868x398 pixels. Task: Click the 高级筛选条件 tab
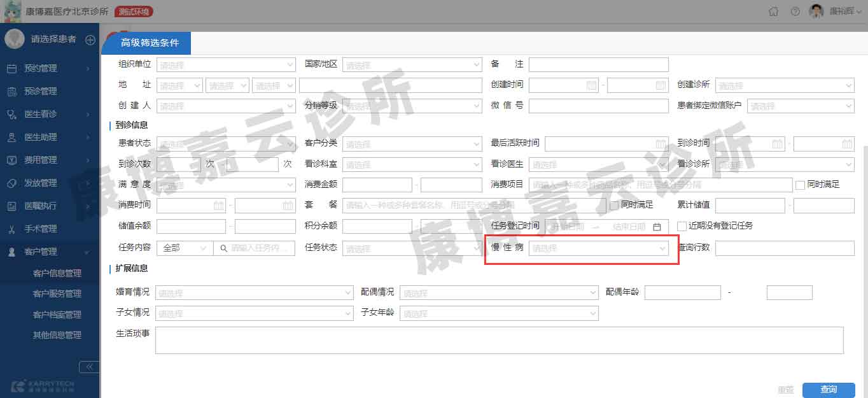click(x=150, y=43)
